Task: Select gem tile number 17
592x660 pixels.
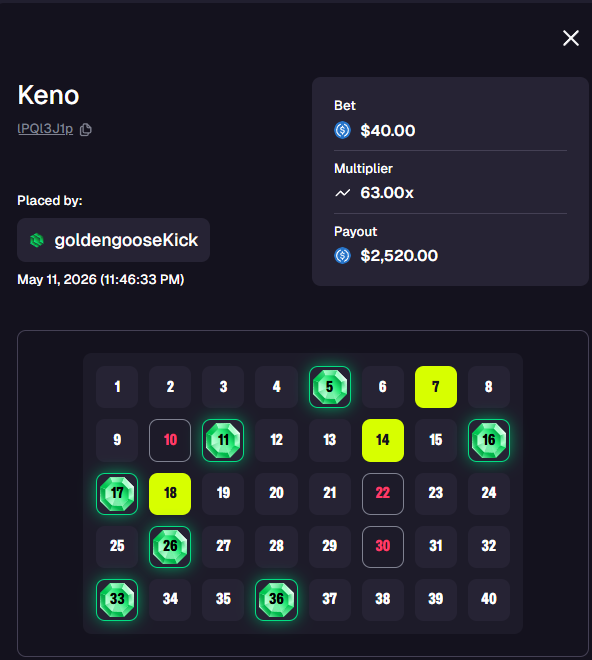Action: coord(117,493)
